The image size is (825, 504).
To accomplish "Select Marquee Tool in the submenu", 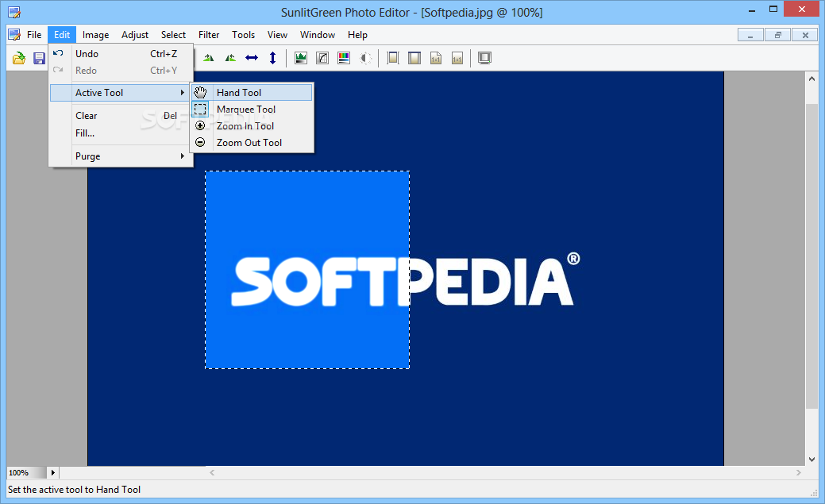I will tap(252, 110).
